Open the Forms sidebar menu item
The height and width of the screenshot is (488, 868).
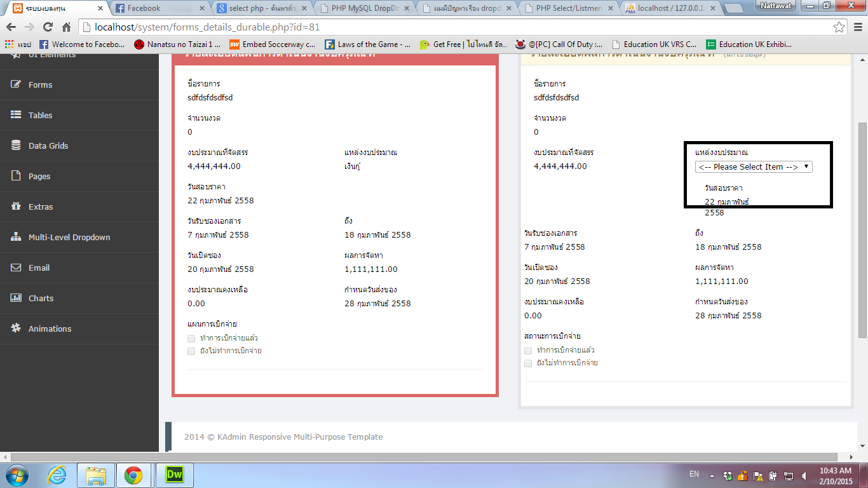[79, 85]
